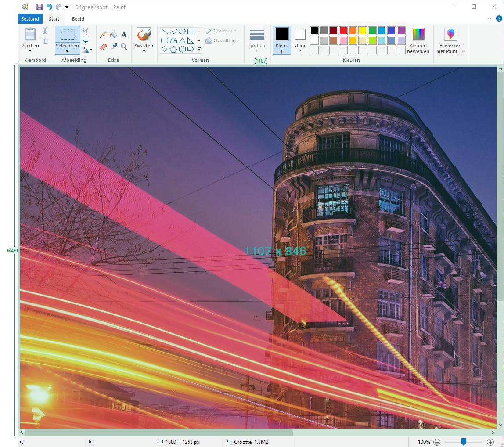This screenshot has width=504, height=447.
Task: Click the copy icon under scissors
Action: 45,40
